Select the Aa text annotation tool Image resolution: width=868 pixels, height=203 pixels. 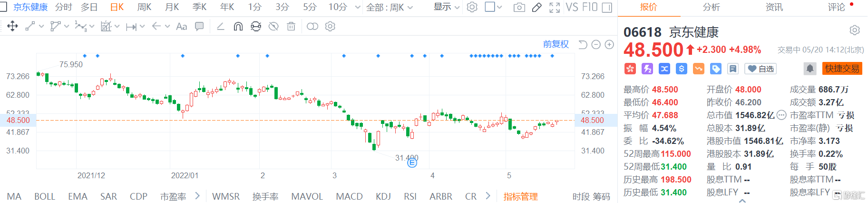181,27
